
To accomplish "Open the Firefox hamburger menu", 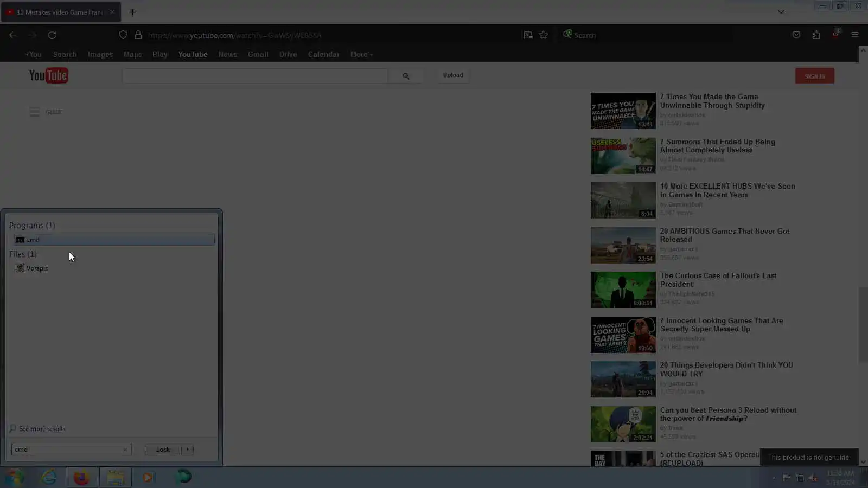I will [855, 35].
